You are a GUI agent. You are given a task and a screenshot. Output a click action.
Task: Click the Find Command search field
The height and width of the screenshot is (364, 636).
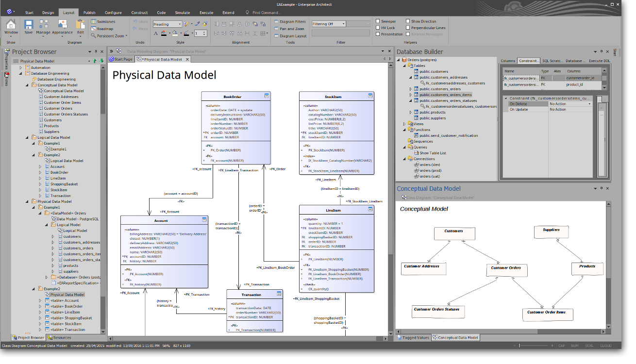click(267, 13)
